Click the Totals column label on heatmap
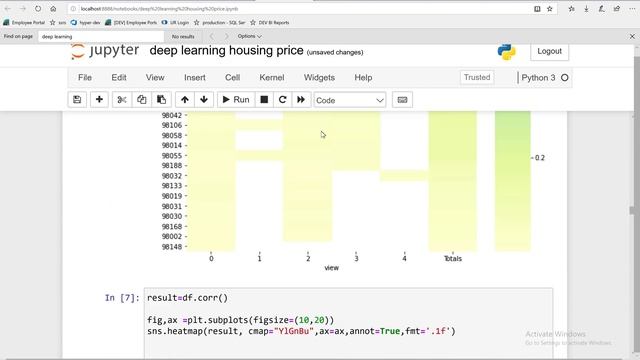 [x=453, y=258]
